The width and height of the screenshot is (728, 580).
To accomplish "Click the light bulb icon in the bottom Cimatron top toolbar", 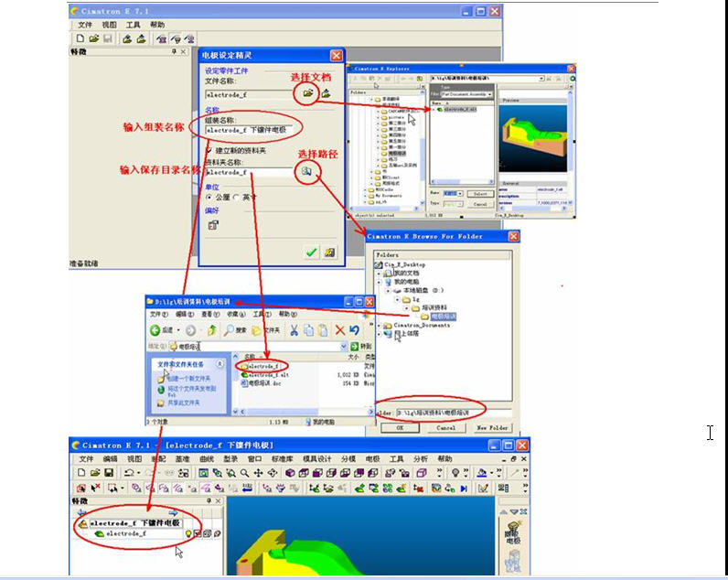I will pos(455,473).
